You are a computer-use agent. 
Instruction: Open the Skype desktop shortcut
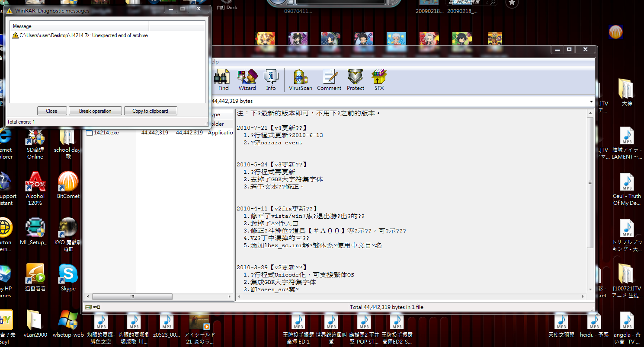[x=68, y=278]
